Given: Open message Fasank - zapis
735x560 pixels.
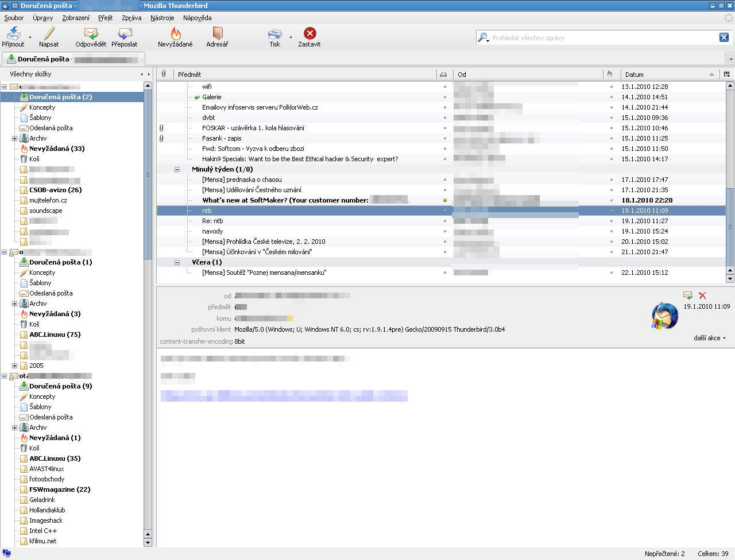Looking at the screenshot, I should point(222,138).
